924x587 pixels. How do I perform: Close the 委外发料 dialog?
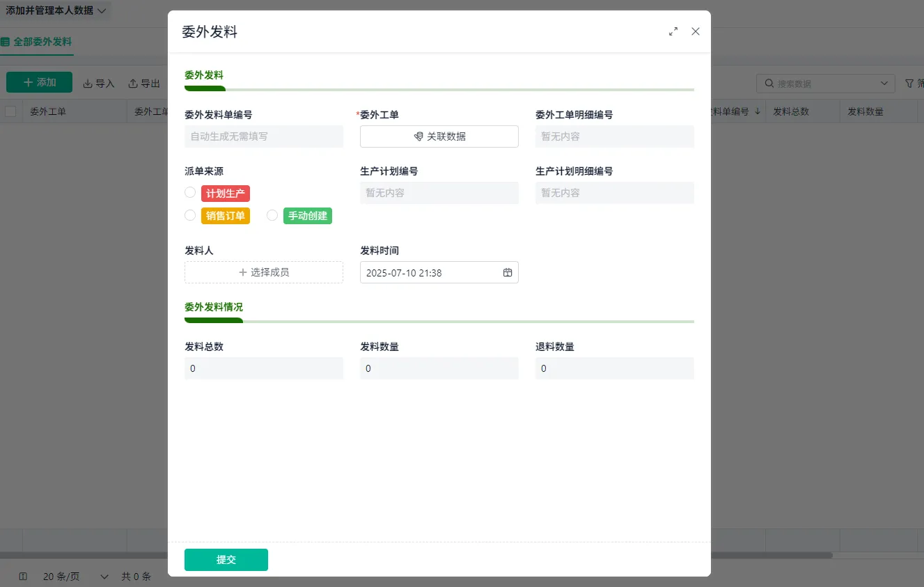(696, 31)
